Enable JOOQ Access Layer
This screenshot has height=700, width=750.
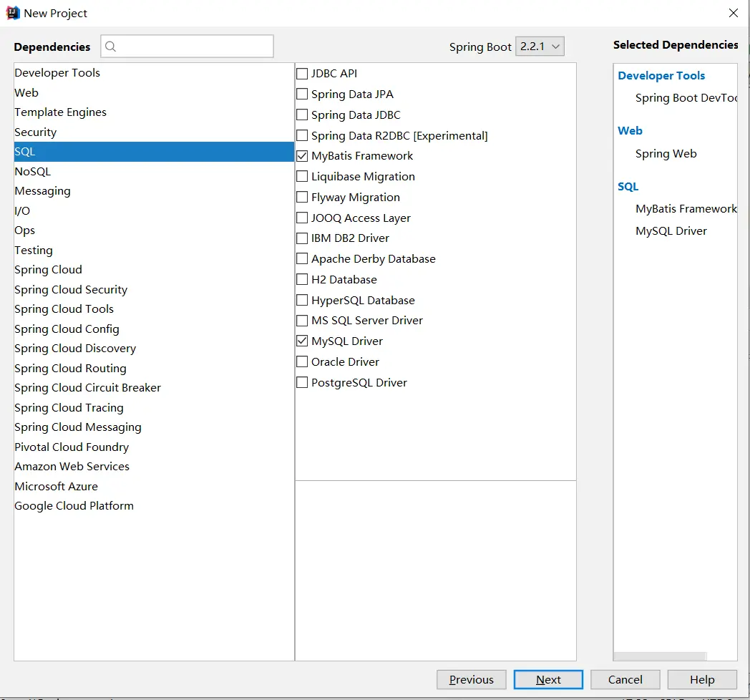click(x=302, y=218)
